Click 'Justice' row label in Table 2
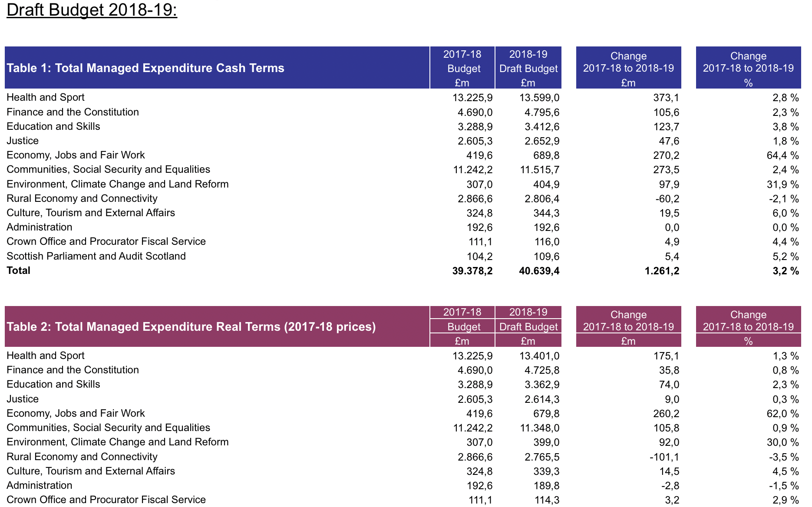 [23, 399]
